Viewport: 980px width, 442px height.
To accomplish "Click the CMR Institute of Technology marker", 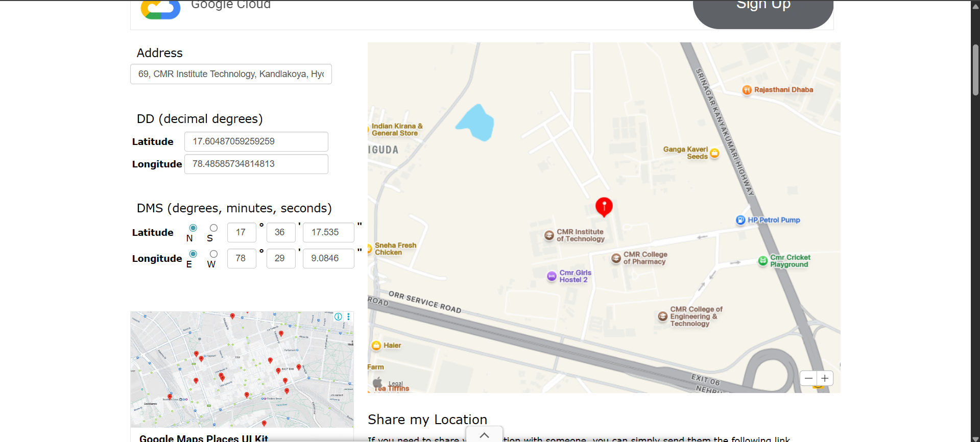I will tap(549, 235).
